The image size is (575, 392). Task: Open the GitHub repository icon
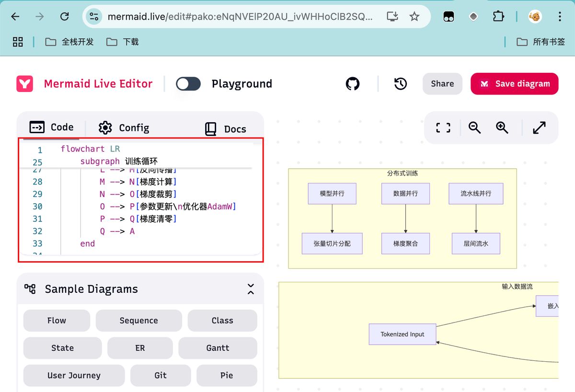353,84
